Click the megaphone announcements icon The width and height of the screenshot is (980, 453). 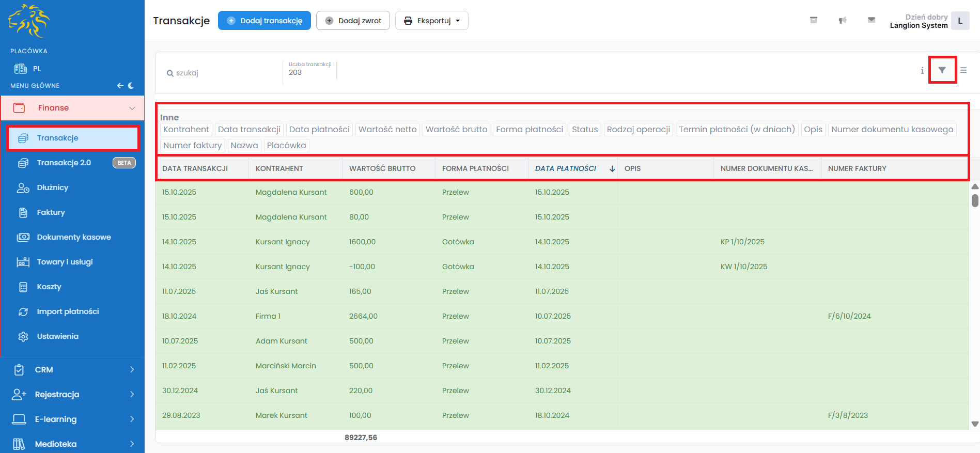tap(843, 20)
